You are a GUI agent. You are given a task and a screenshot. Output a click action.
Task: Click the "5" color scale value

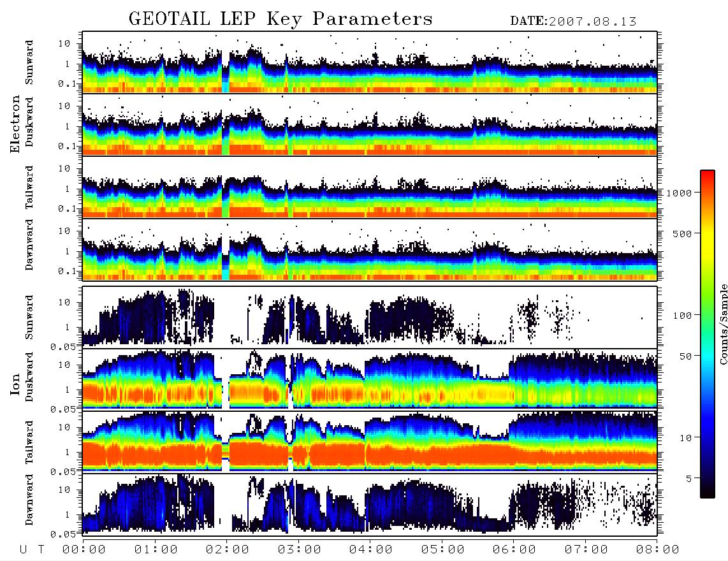(688, 479)
